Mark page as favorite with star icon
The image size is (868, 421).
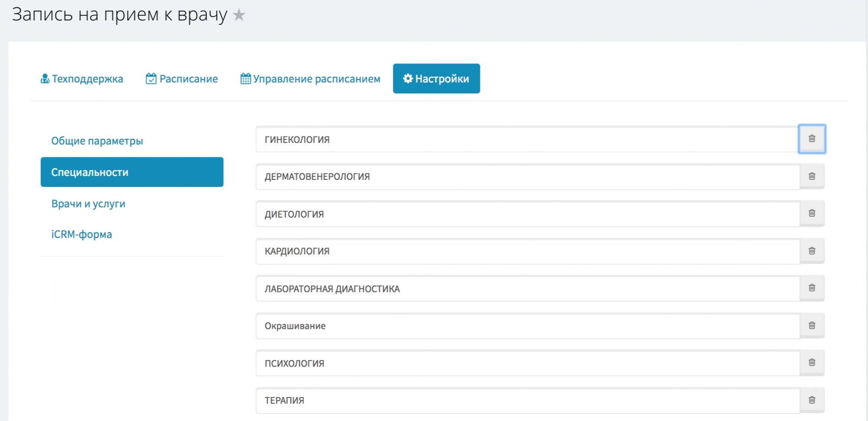click(x=239, y=15)
